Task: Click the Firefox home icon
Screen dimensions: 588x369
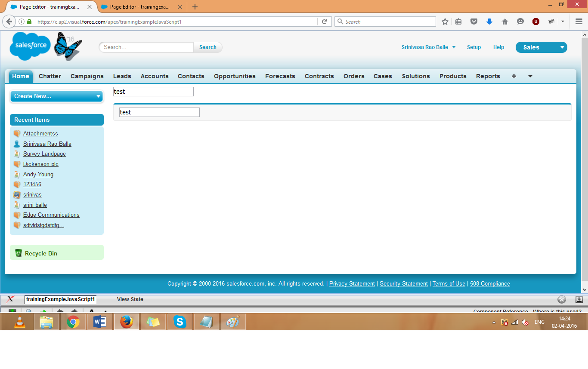Action: pos(505,21)
